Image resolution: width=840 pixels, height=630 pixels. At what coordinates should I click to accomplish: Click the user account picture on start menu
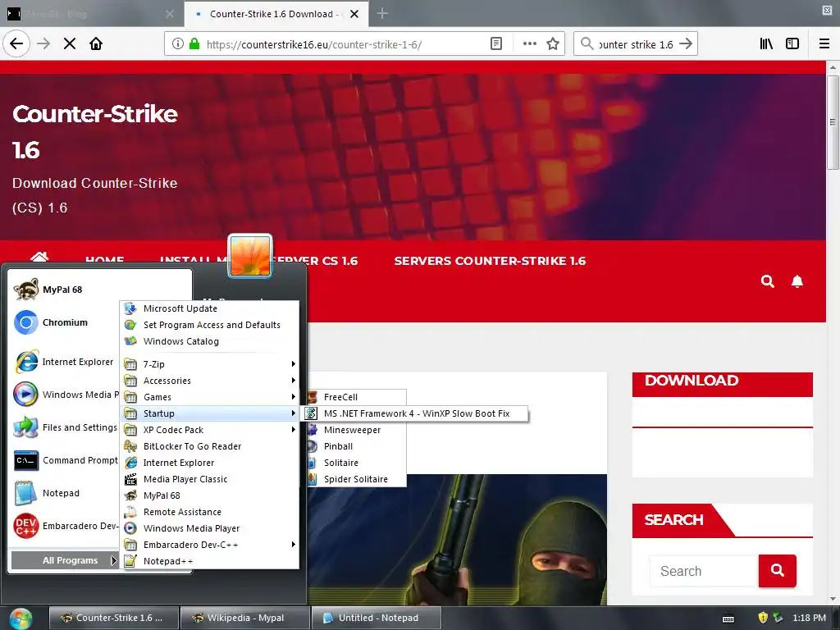click(x=250, y=256)
